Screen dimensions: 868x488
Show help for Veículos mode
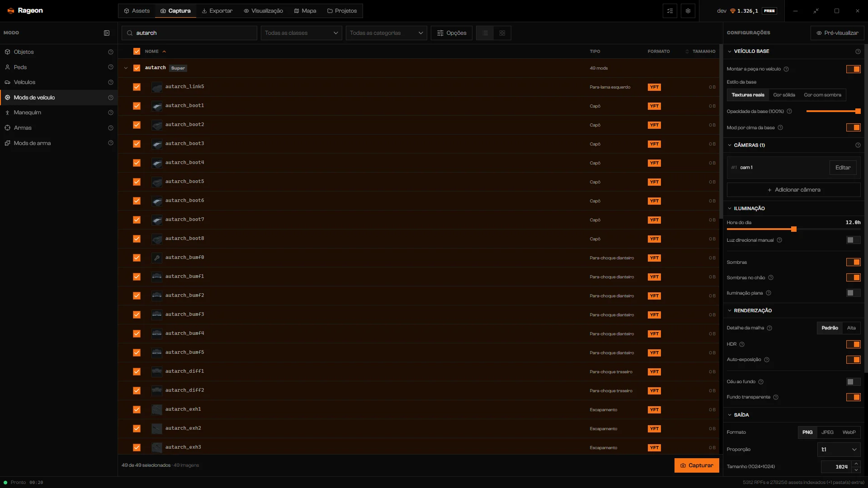pyautogui.click(x=111, y=82)
